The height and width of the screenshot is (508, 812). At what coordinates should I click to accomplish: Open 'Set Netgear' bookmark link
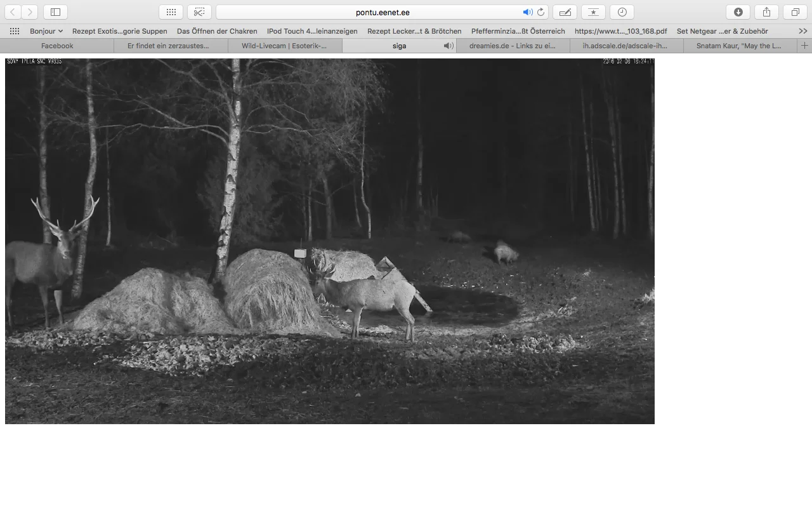pos(722,31)
